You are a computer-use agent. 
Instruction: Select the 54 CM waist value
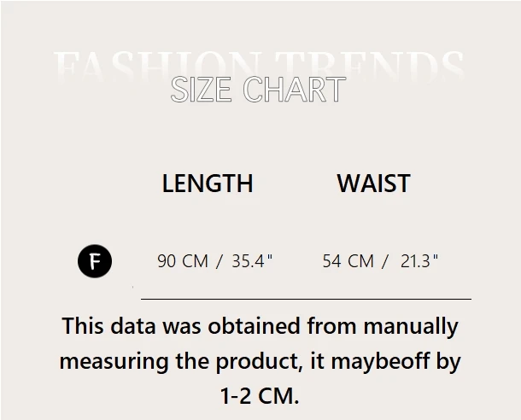tap(348, 261)
